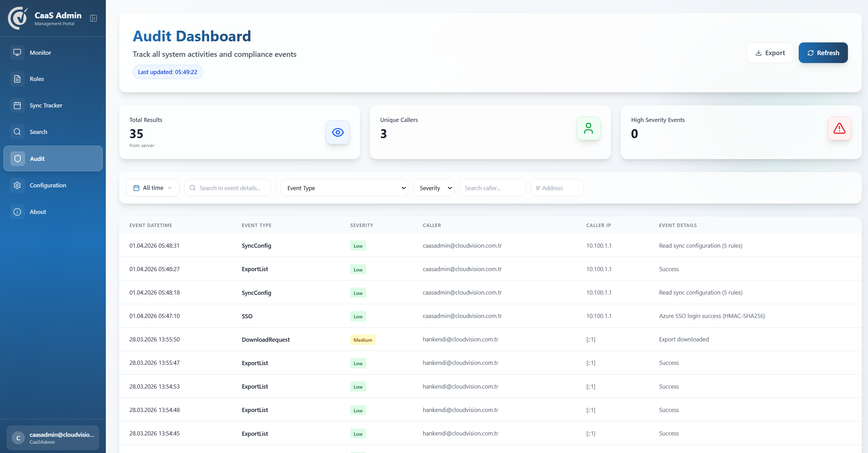Open the Severity filter dropdown
Image resolution: width=868 pixels, height=453 pixels.
tap(434, 188)
